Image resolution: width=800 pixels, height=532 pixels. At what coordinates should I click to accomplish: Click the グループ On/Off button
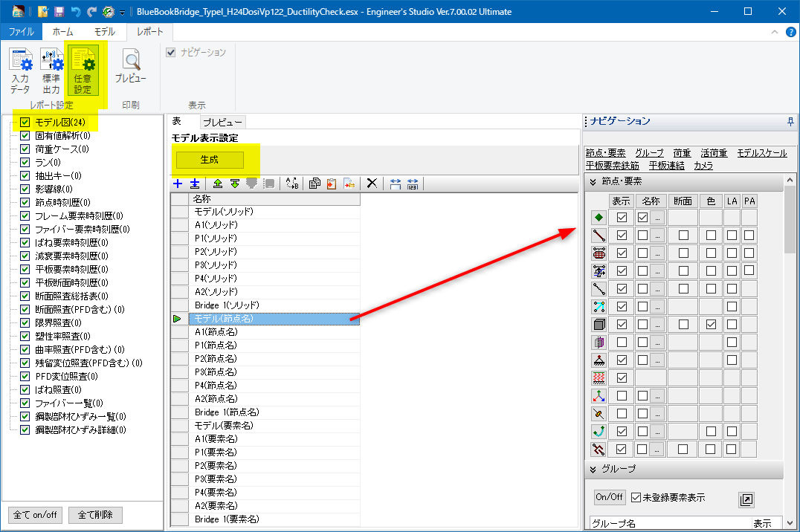[609, 497]
